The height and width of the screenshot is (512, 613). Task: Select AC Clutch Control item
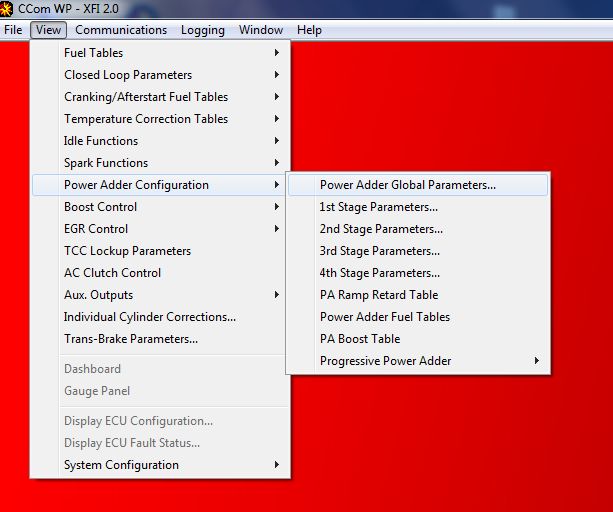click(160, 273)
